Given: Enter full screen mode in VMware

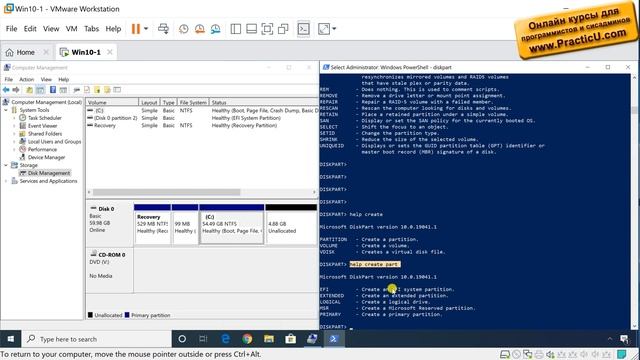Looking at the screenshot, I should [267, 29].
